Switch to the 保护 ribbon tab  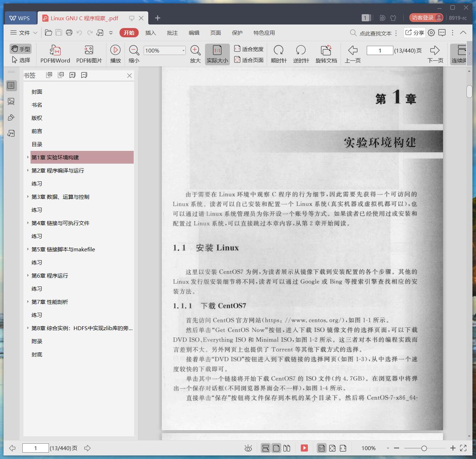coord(237,33)
